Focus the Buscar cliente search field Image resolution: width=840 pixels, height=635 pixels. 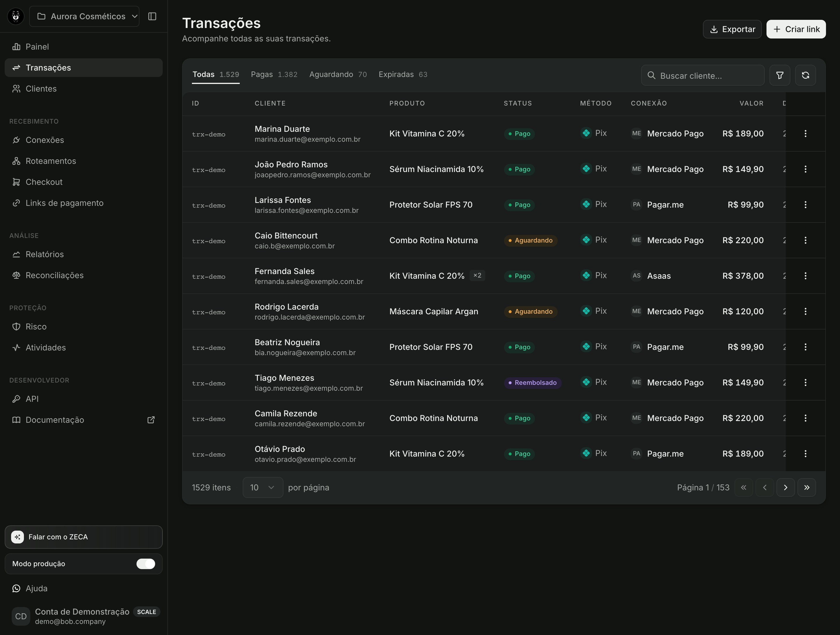point(703,75)
